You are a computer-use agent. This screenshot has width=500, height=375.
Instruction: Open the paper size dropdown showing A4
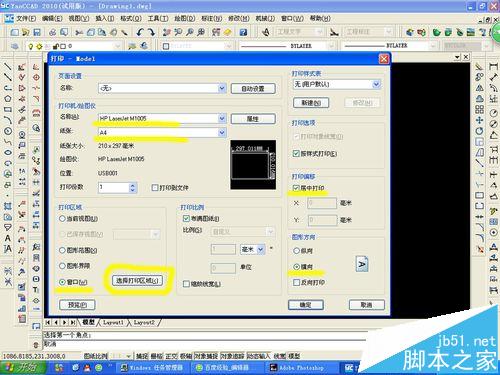pos(162,132)
